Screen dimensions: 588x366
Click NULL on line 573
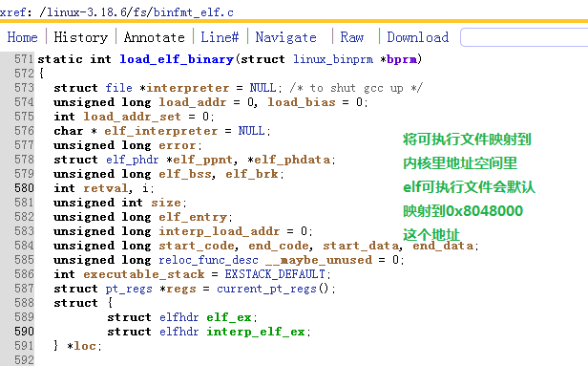[262, 88]
